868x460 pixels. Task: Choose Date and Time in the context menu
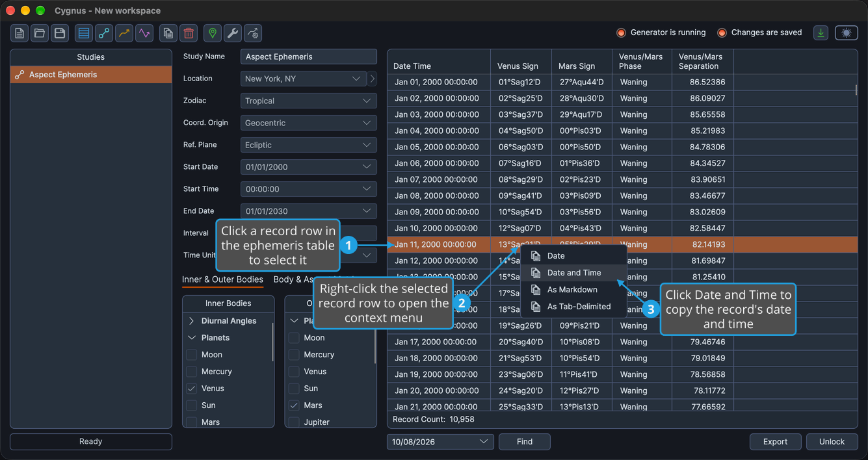point(573,273)
